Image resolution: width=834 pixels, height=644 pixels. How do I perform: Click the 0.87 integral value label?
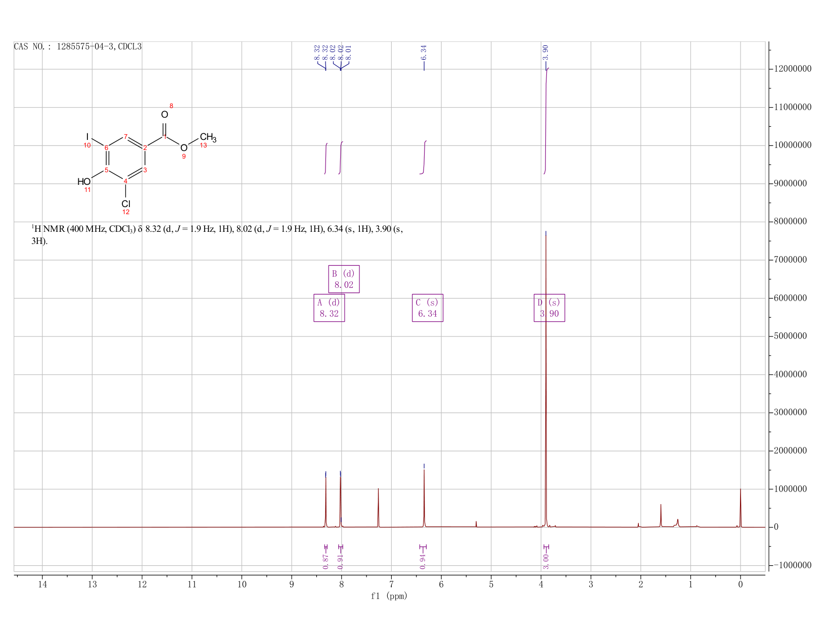coord(326,561)
